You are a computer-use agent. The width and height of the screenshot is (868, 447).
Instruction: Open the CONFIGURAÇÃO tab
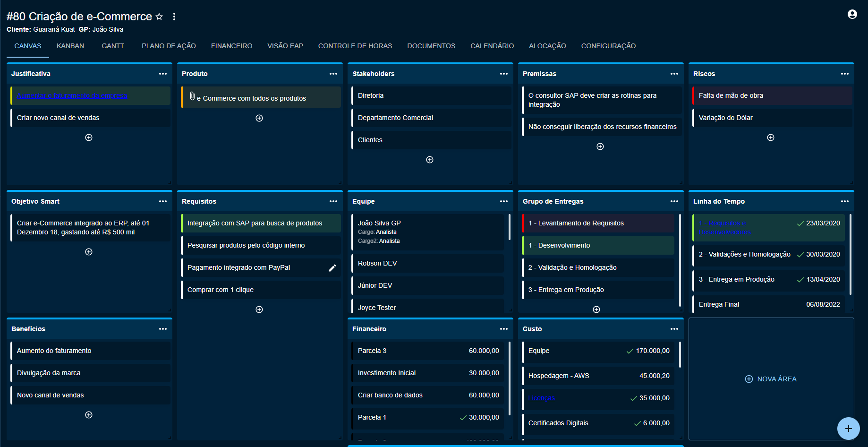[x=608, y=46]
